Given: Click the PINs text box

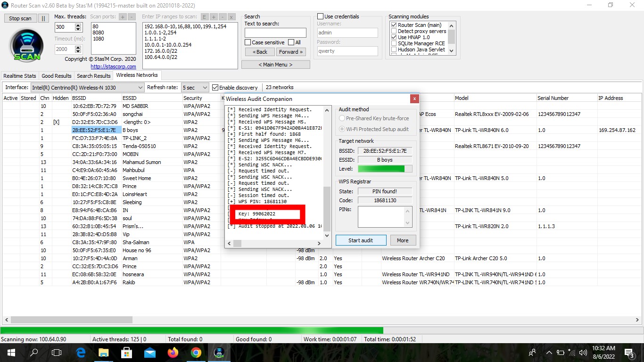Looking at the screenshot, I should click(385, 216).
